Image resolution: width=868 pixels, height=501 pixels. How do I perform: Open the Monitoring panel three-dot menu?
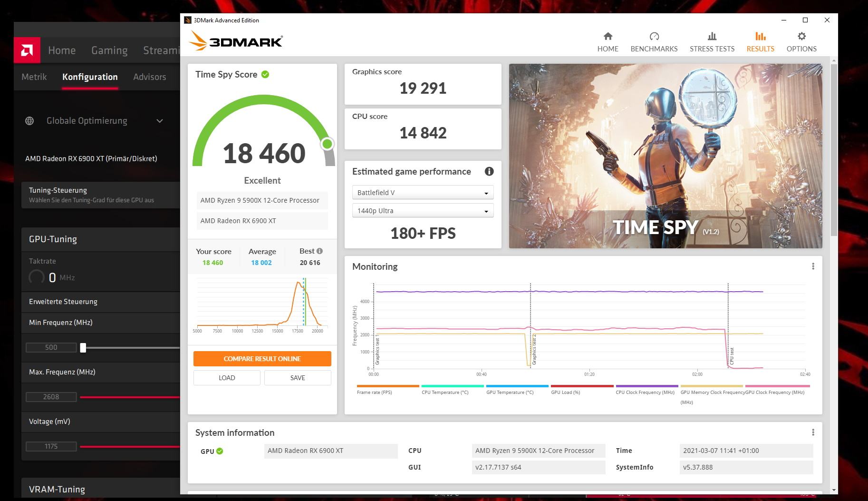(x=813, y=266)
